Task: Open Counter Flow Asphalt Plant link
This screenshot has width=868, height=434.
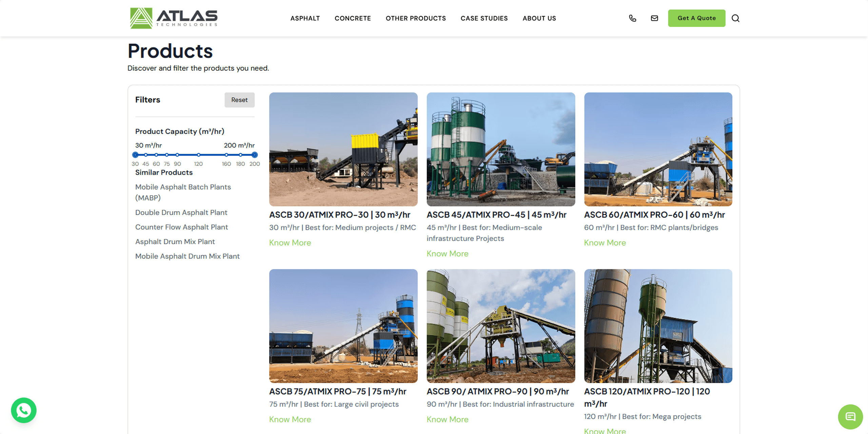Action: coord(181,227)
